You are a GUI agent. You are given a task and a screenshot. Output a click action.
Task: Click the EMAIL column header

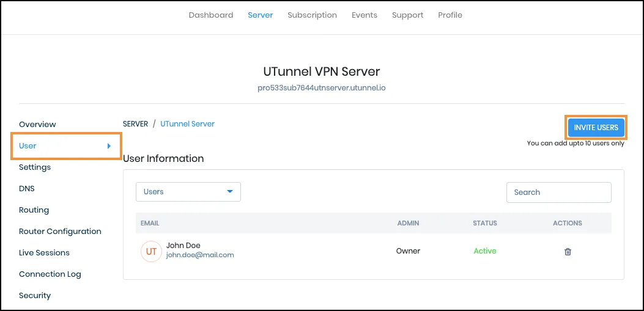[x=150, y=223]
